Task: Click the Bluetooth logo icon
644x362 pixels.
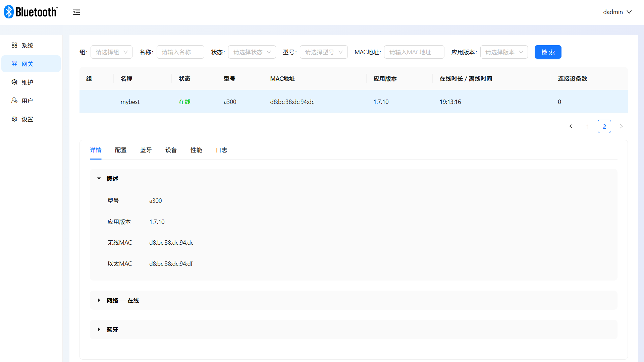Action: pyautogui.click(x=9, y=12)
